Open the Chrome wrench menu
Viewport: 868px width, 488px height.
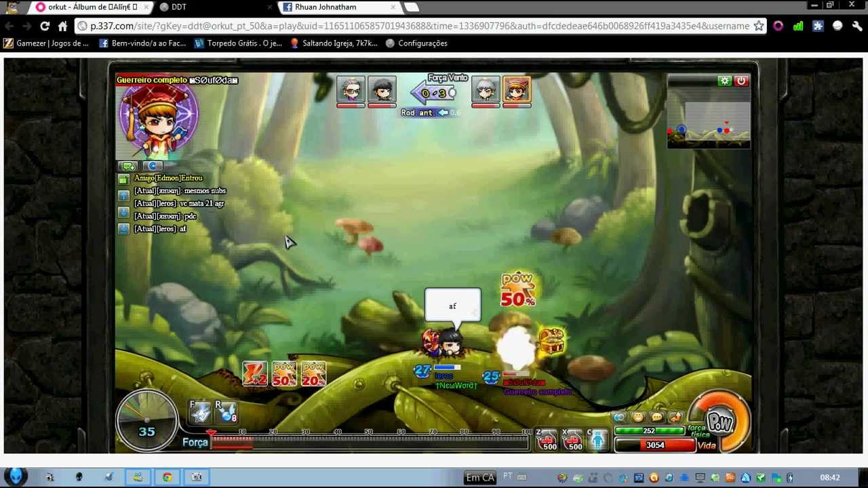tap(857, 26)
